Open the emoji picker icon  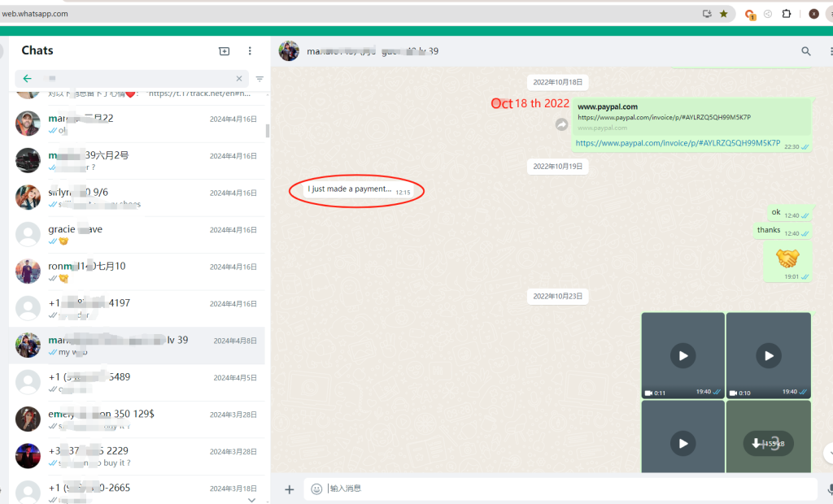(316, 489)
